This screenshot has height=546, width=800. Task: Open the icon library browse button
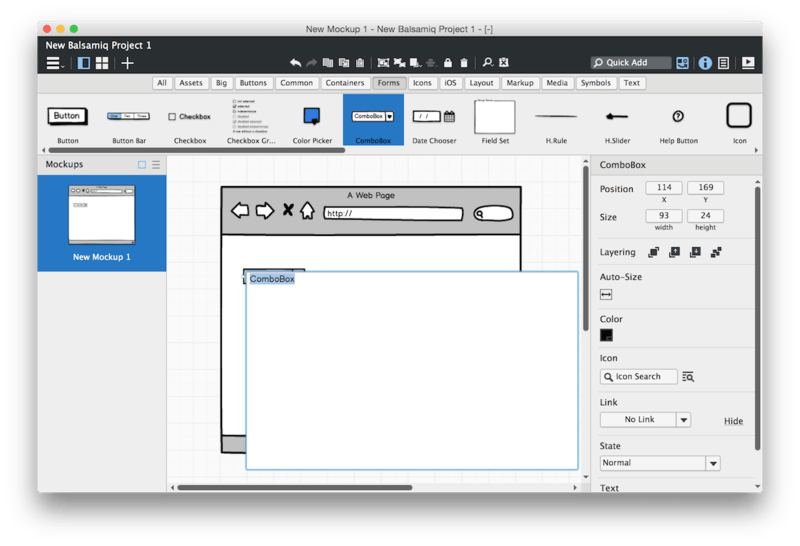[688, 377]
